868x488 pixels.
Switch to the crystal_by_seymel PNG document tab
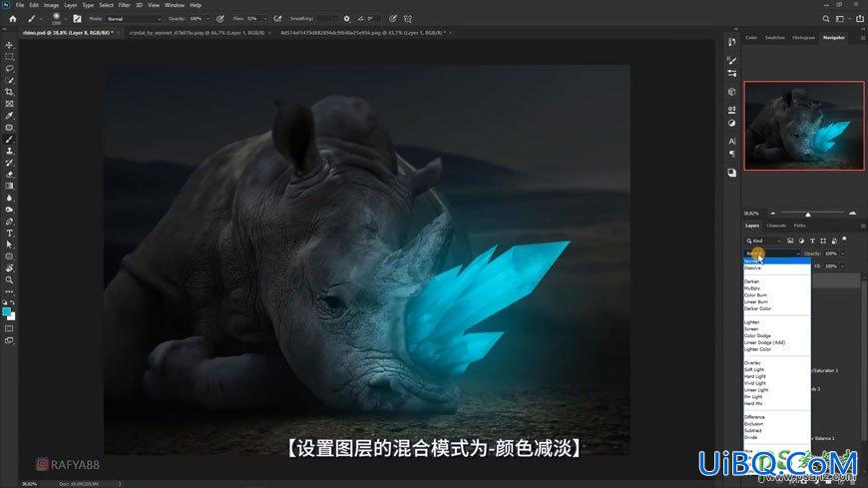pos(198,33)
